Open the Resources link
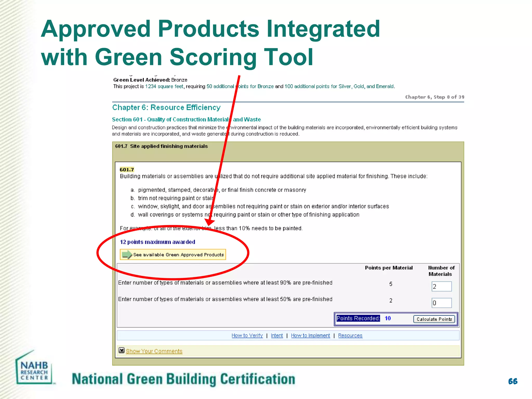 (x=350, y=335)
